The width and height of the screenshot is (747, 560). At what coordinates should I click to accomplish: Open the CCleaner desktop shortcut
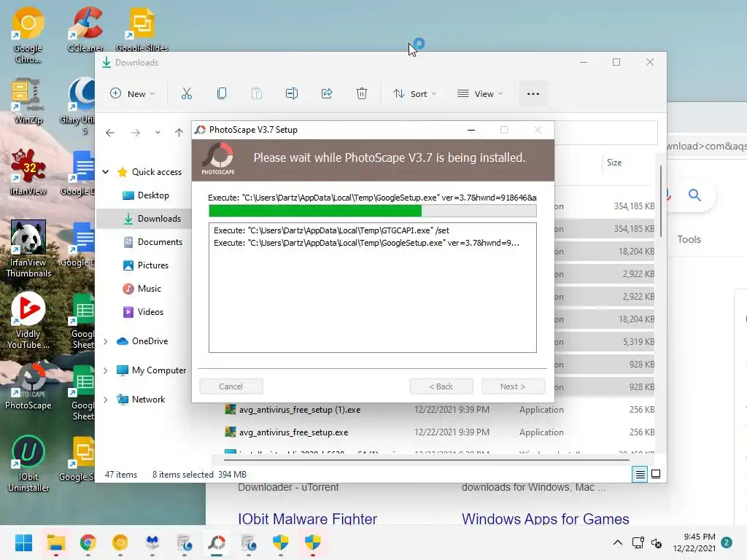86,29
